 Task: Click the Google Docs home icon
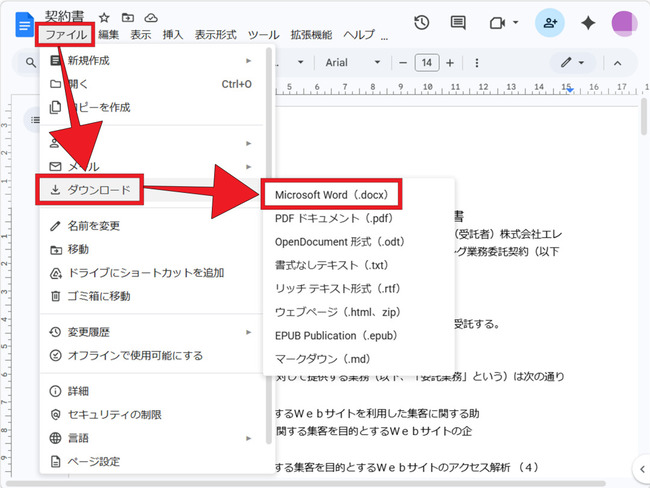tap(24, 25)
